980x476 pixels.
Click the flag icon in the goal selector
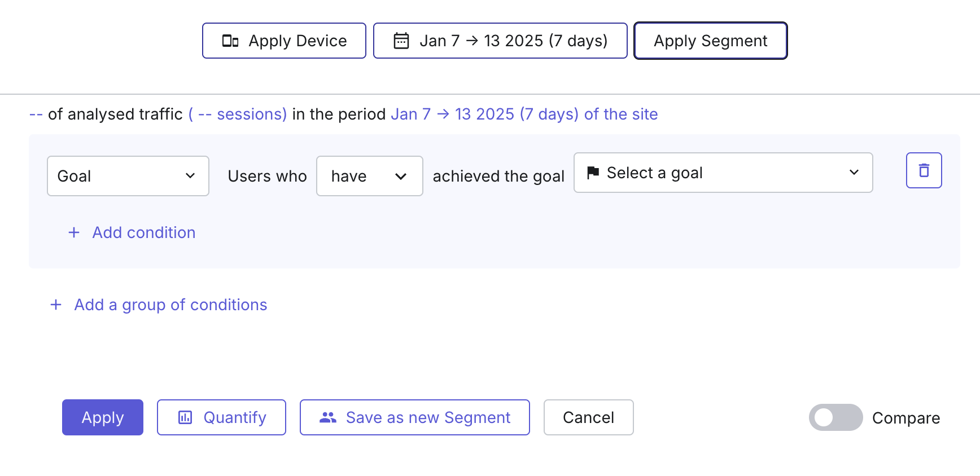pos(592,173)
